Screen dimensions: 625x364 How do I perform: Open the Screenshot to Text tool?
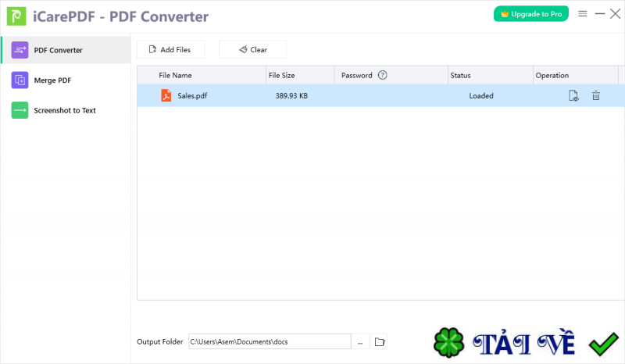[x=66, y=110]
